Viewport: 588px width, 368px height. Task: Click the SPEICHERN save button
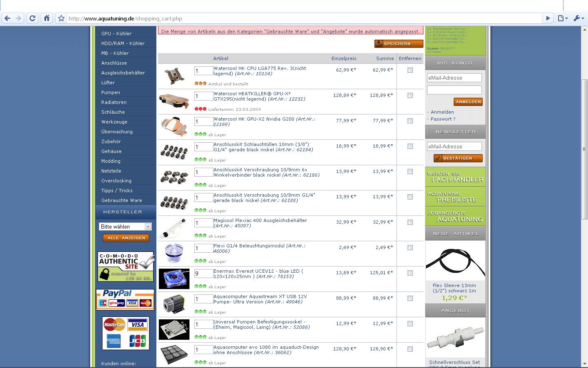point(399,44)
